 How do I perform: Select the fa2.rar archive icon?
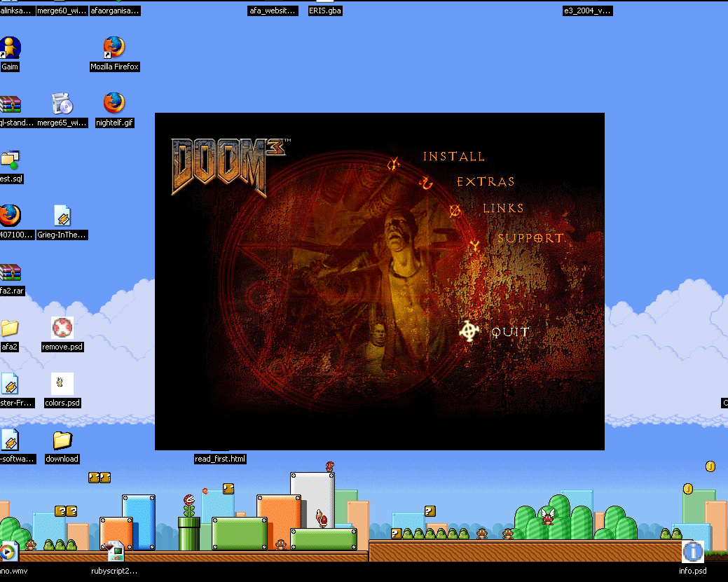pyautogui.click(x=11, y=272)
